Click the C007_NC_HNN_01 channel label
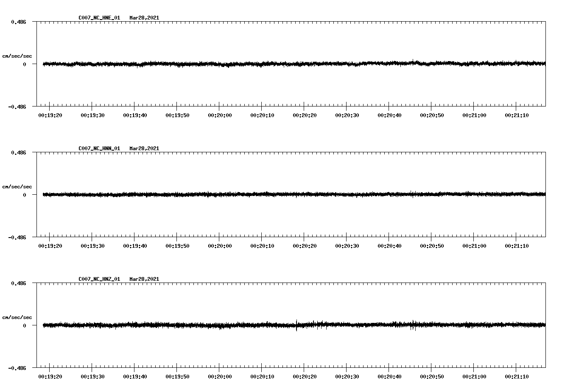Viewport: 576px width, 392px height. [98, 148]
